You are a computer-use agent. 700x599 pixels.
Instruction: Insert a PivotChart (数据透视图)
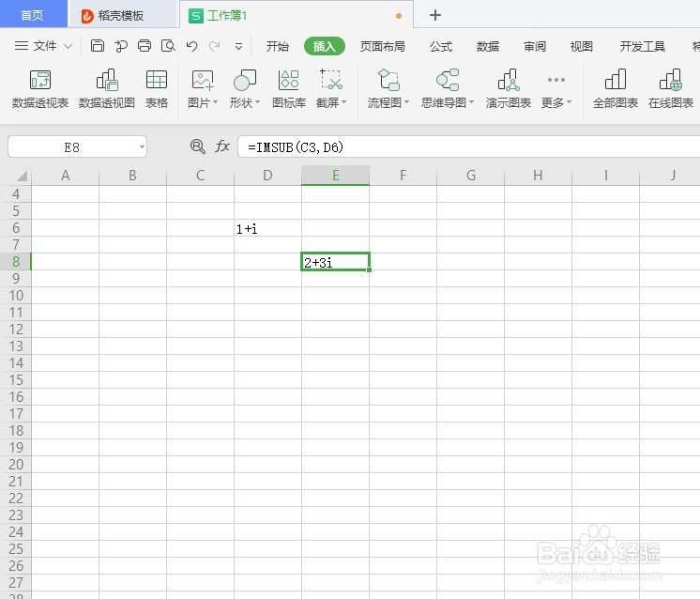[107, 89]
